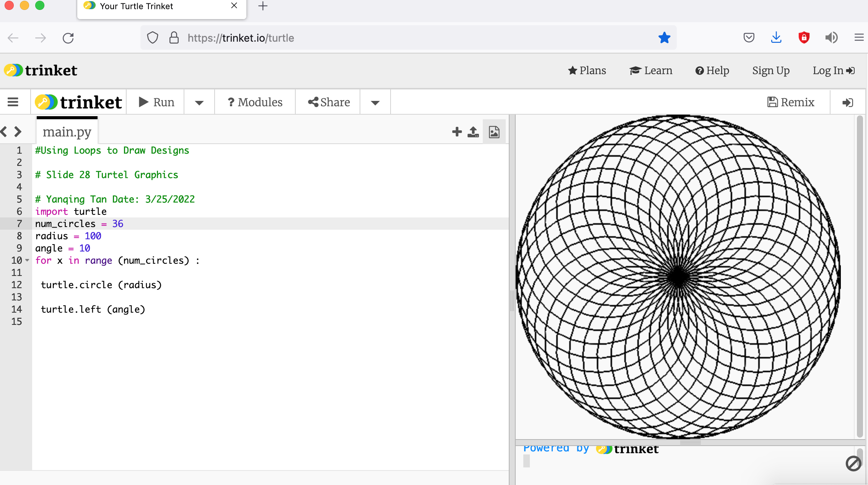This screenshot has width=868, height=485.
Task: Open the Firefox hamburger menu
Action: [859, 38]
